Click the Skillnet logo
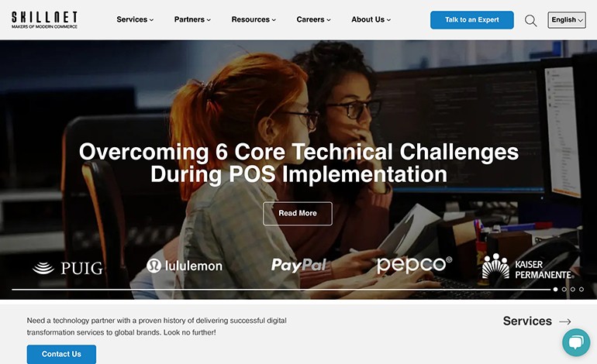Viewport: 597px width, 364px height. click(44, 20)
